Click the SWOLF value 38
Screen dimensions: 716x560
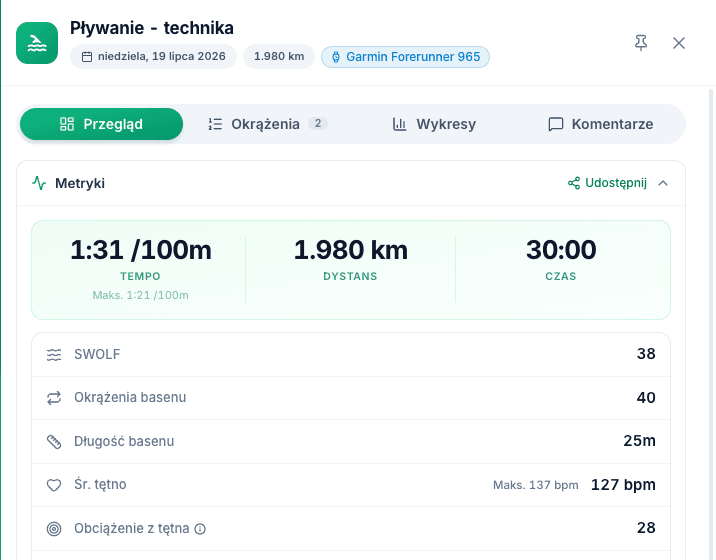pos(646,354)
